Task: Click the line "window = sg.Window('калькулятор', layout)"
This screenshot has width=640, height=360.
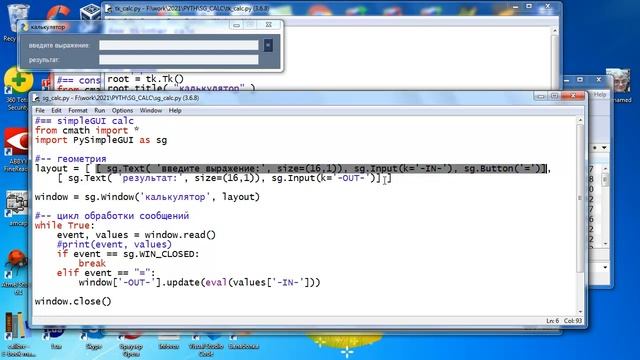Action: pos(147,197)
